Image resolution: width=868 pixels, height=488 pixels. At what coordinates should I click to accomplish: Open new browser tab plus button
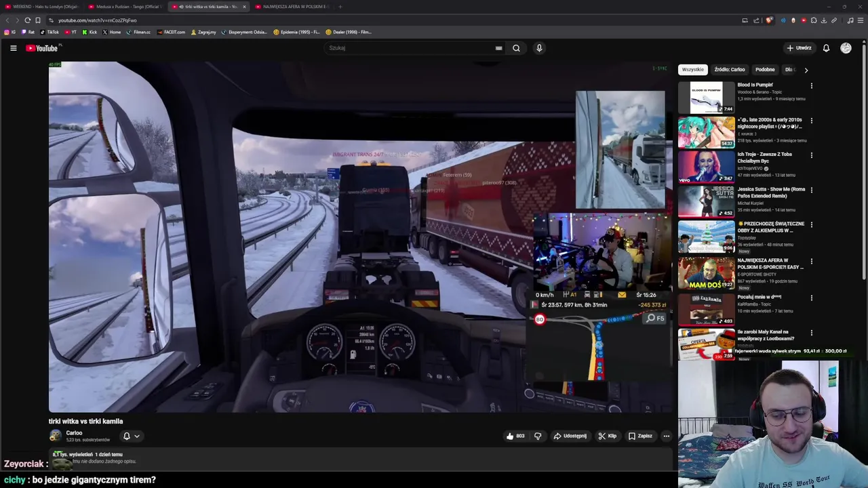[x=340, y=7]
